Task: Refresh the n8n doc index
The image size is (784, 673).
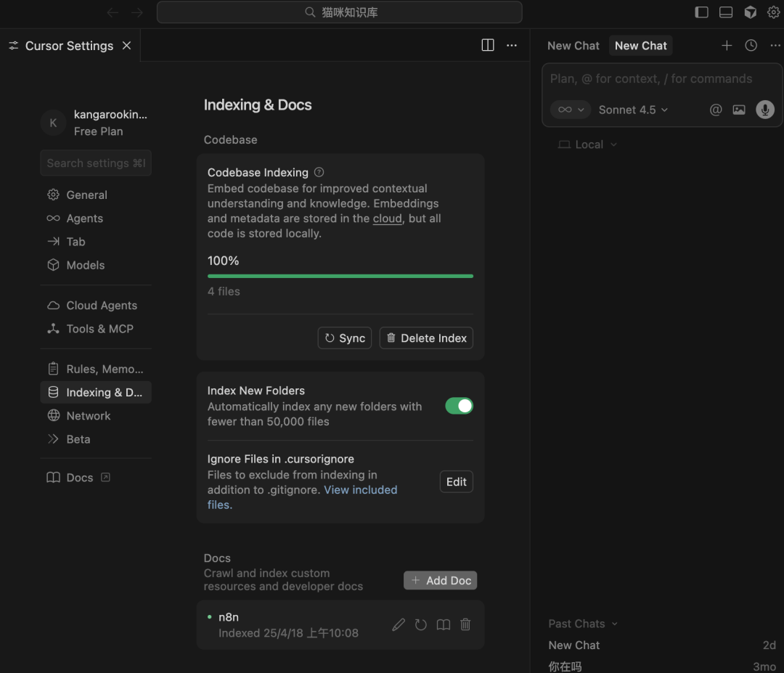Action: point(421,624)
